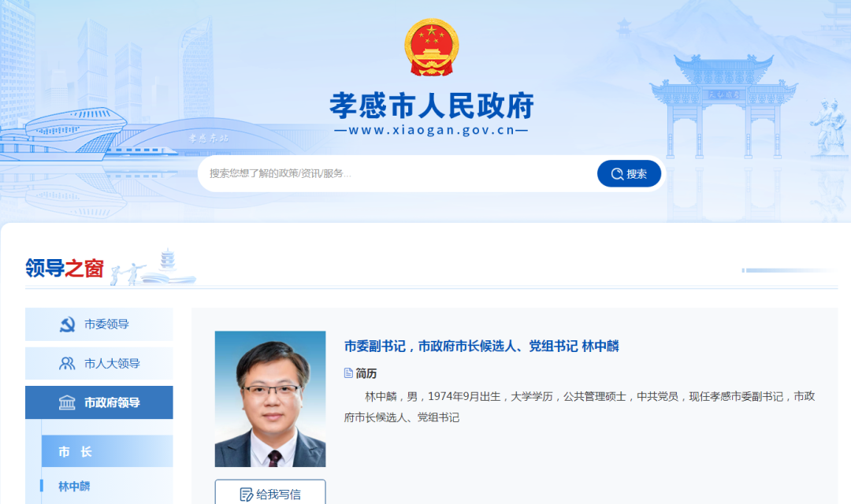
Task: Select 林中麟 in the sidebar list
Action: 74,486
